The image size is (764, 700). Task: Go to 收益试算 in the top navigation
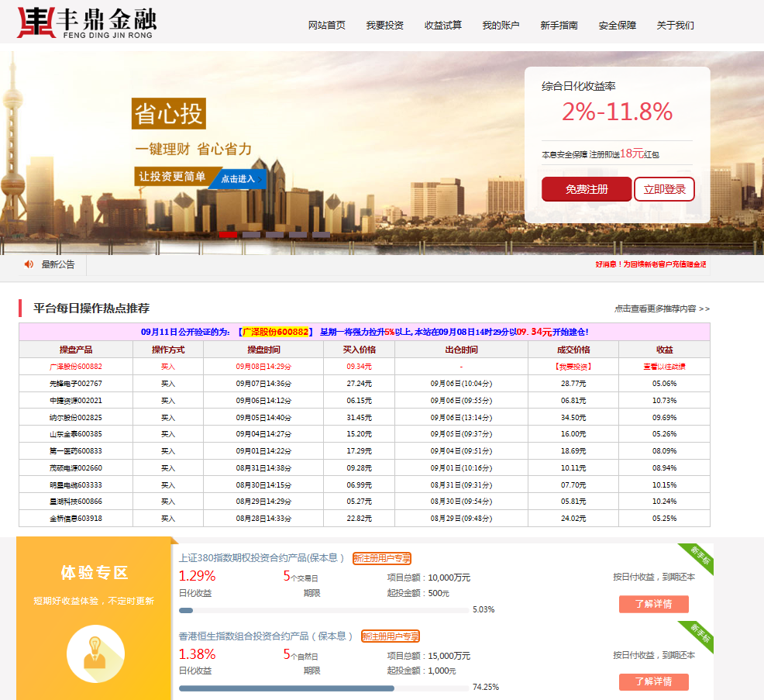click(442, 25)
